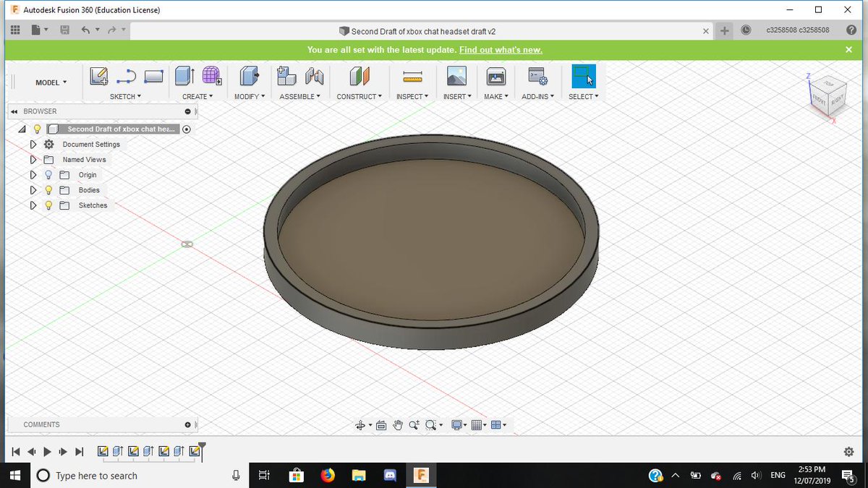
Task: Open Firefox from the taskbar
Action: click(328, 475)
